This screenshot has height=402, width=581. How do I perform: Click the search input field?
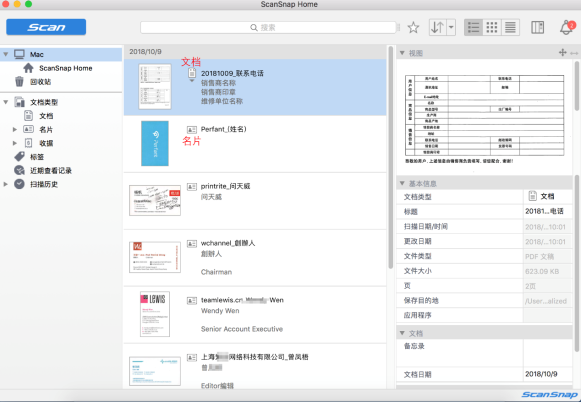[268, 27]
